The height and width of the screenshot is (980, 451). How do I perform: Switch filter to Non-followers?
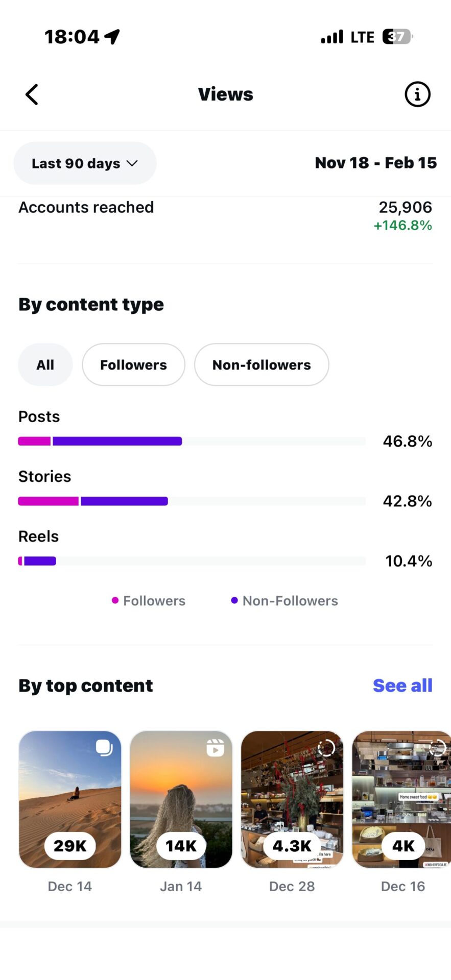click(262, 365)
